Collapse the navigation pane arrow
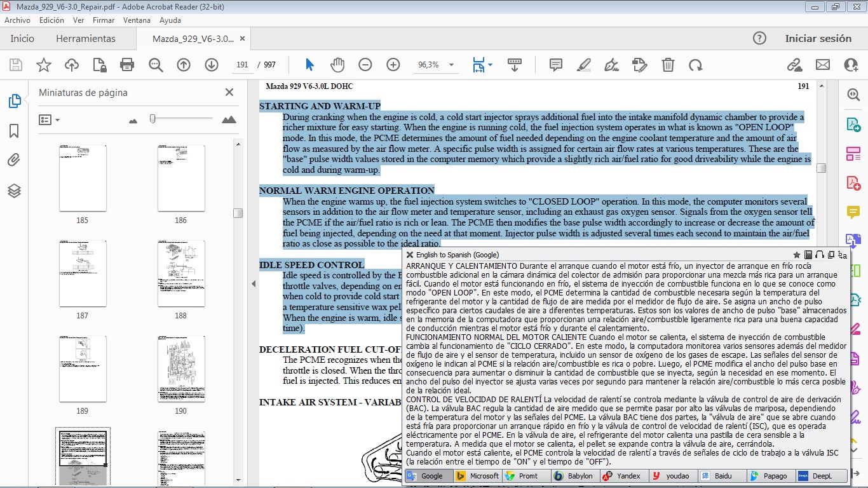 coord(254,284)
